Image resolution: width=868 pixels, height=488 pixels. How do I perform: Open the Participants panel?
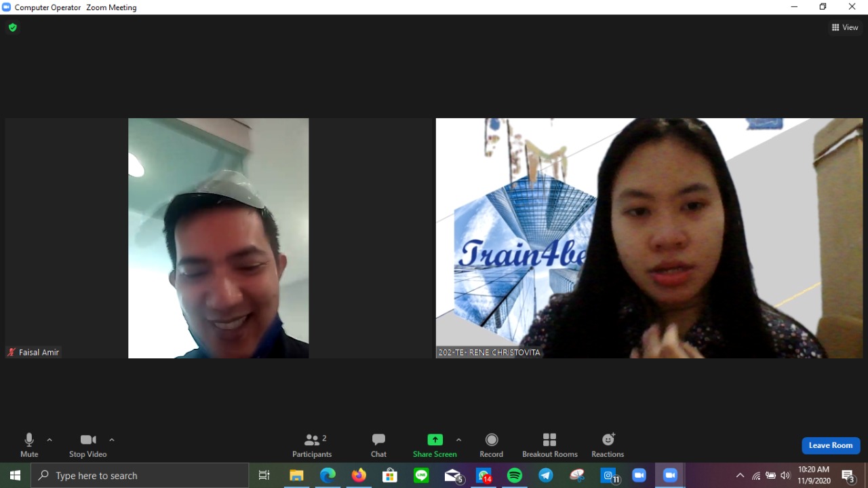[312, 445]
